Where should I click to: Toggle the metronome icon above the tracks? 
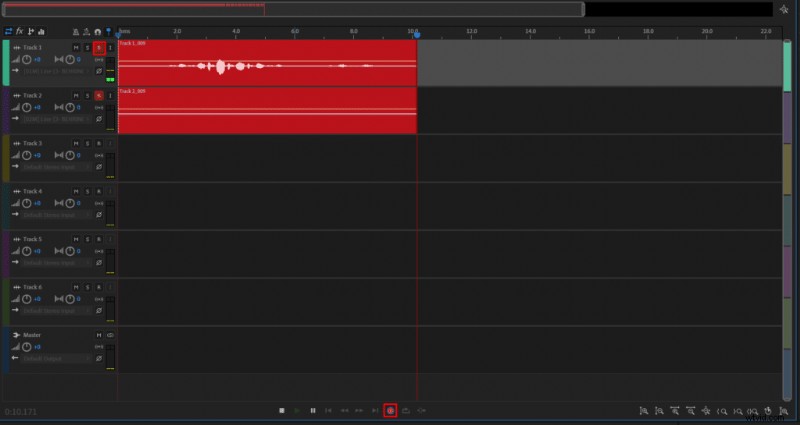(x=76, y=32)
